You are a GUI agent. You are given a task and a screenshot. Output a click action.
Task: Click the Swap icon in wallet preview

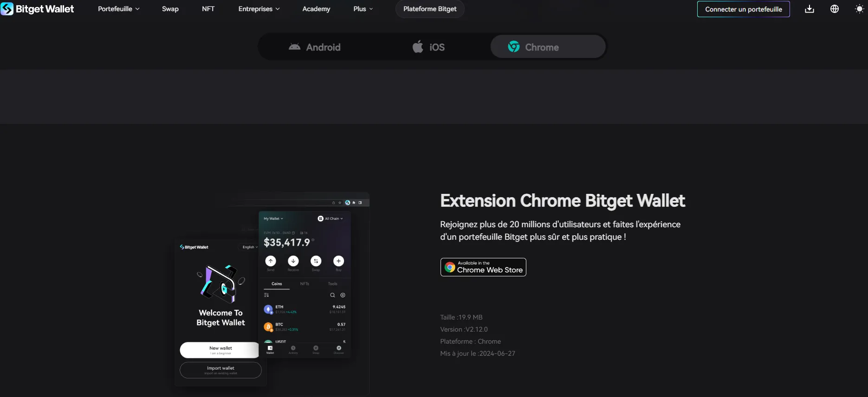pos(316,261)
